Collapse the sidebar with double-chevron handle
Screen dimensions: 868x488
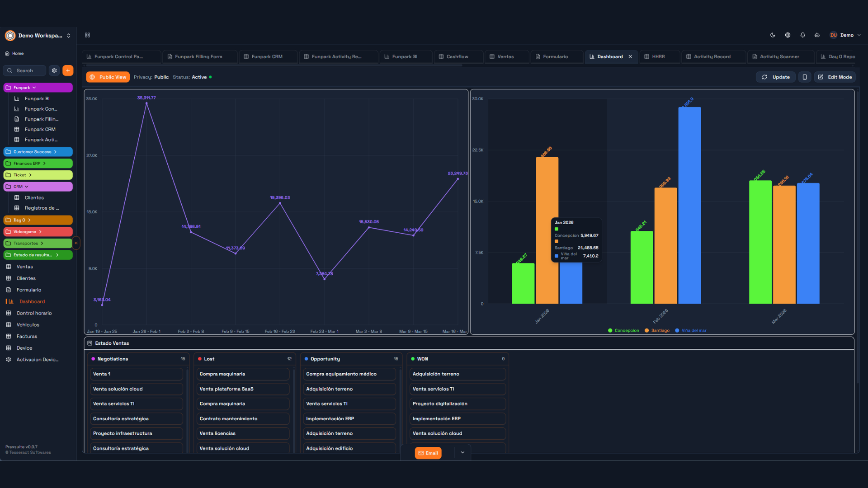pos(76,243)
